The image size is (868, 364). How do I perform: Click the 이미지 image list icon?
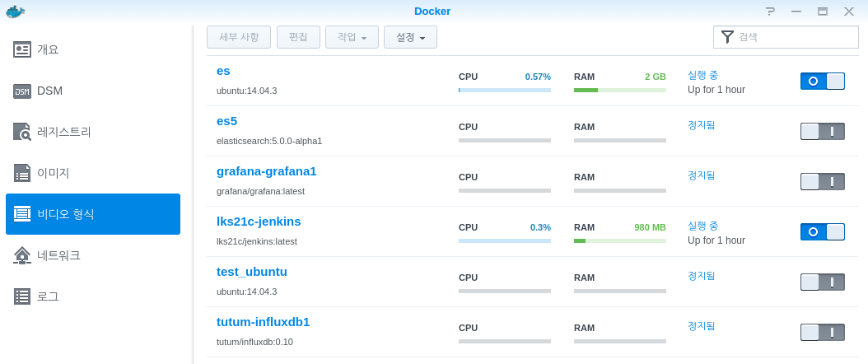point(22,173)
